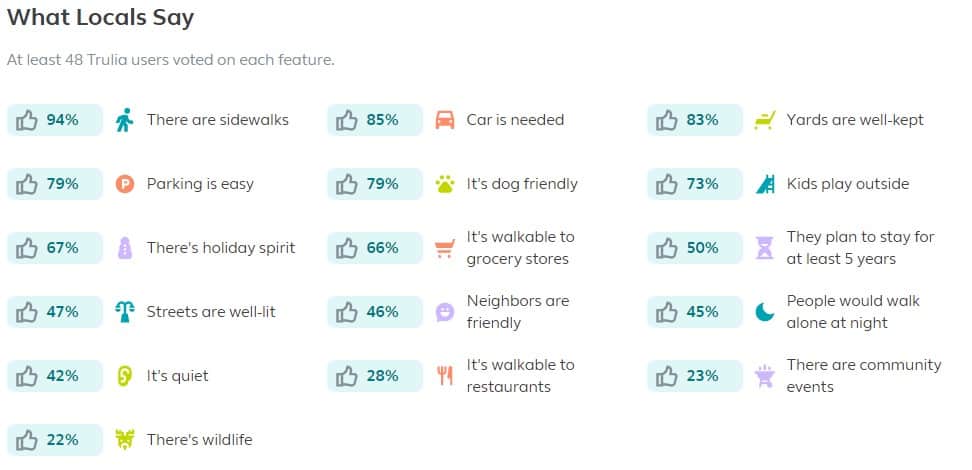Click the 85% thumbs-up badge

pyautogui.click(x=374, y=120)
